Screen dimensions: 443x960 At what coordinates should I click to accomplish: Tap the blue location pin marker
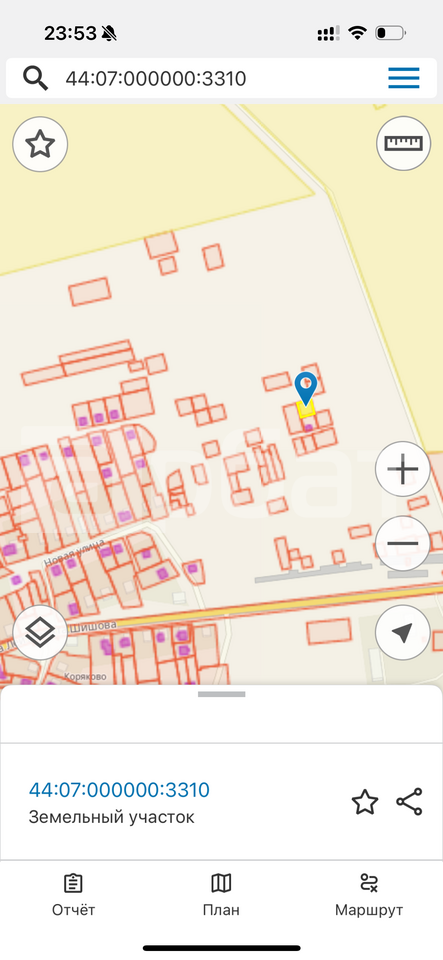point(306,388)
